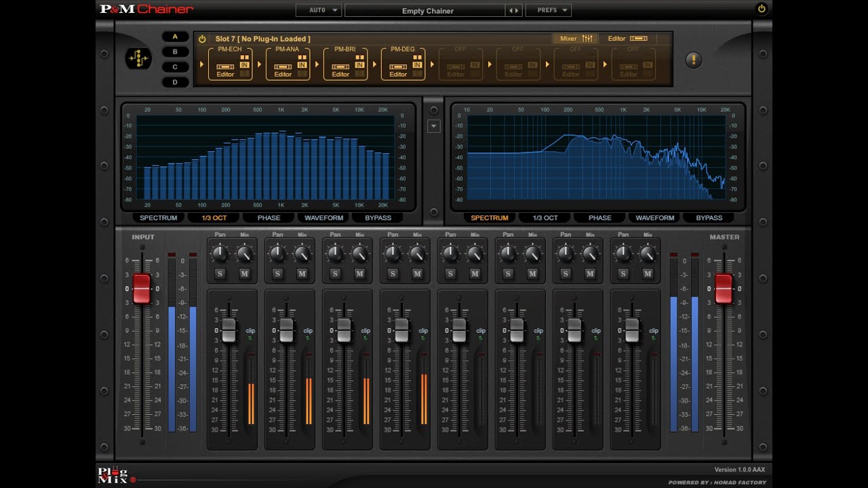Open the AUTO dropdown
868x488 pixels.
[318, 11]
